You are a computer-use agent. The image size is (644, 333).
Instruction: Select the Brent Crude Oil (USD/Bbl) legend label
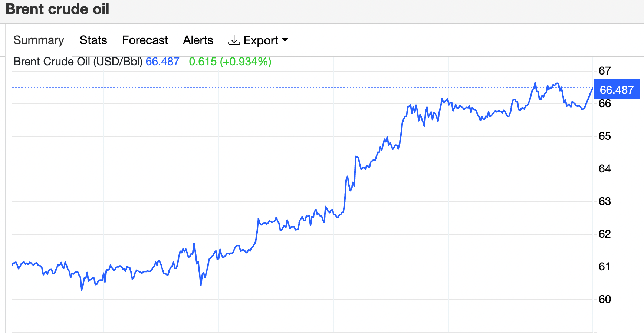coord(78,62)
